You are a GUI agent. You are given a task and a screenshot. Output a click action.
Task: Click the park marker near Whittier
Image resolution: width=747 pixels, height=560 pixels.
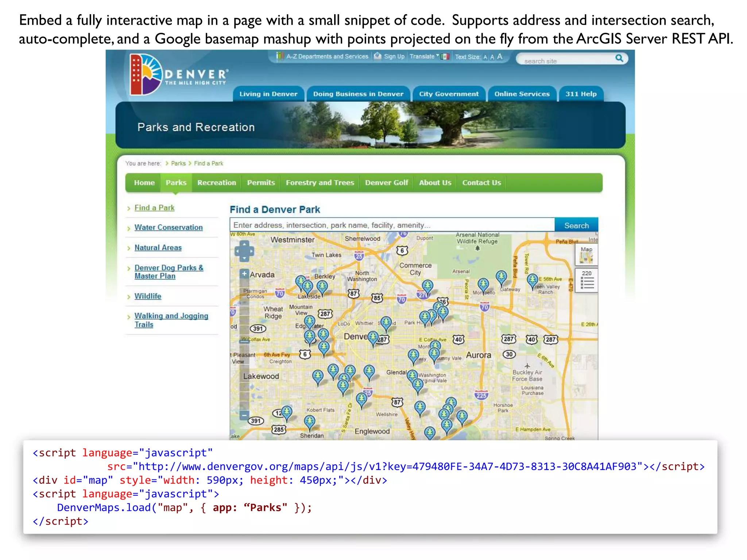click(386, 323)
